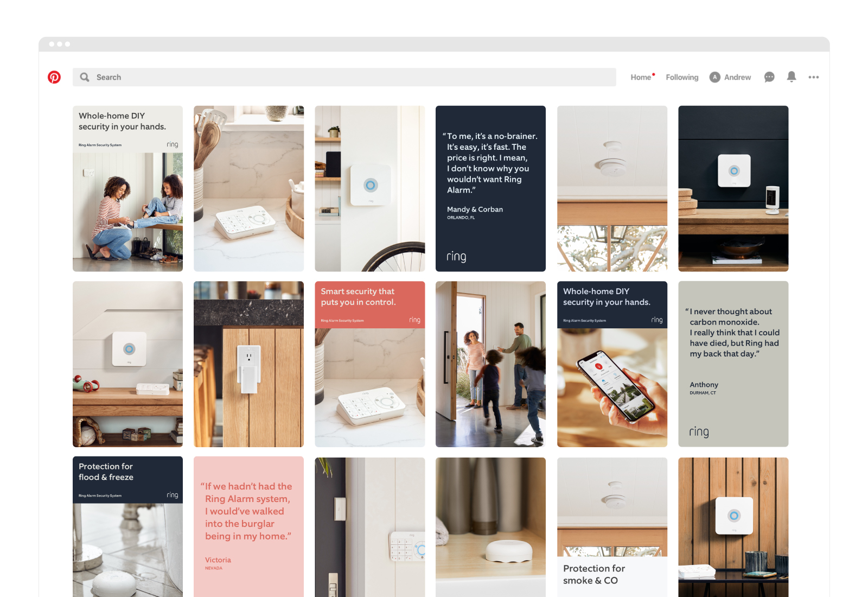Open the range extender wall outlet pin
Screen dimensions: 868x597
248,364
